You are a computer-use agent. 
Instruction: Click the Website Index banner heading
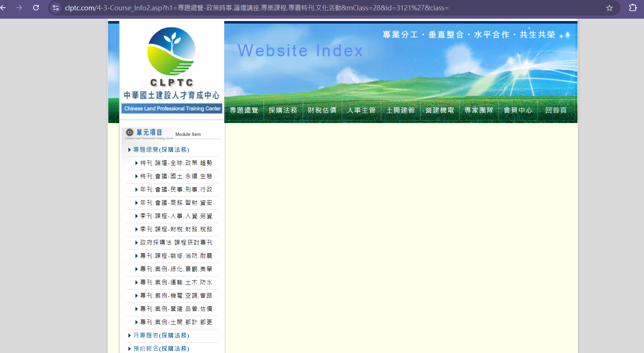(300, 50)
